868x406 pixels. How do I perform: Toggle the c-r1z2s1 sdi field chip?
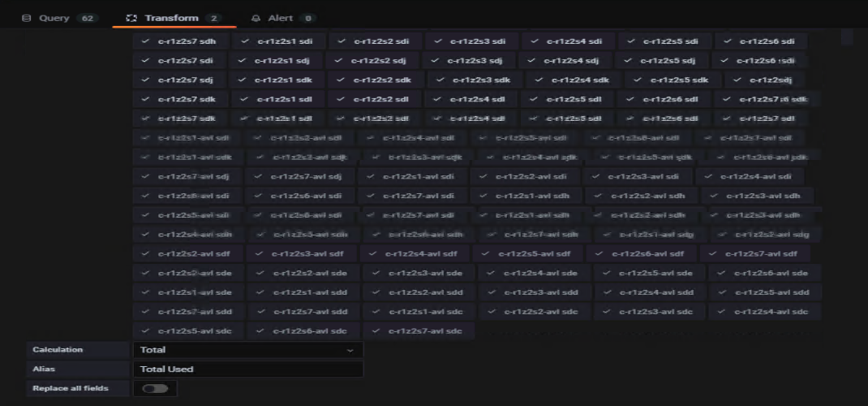tap(278, 41)
